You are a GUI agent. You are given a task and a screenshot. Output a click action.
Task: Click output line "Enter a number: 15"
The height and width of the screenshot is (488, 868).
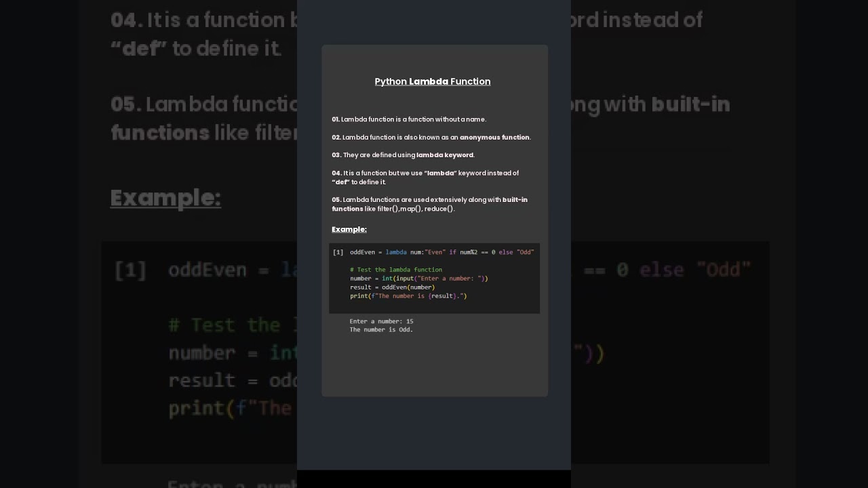(381, 321)
